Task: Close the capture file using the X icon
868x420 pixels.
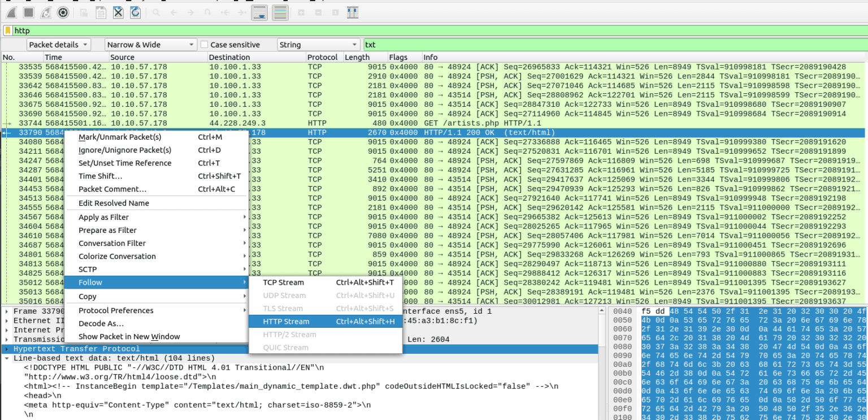Action: [118, 12]
